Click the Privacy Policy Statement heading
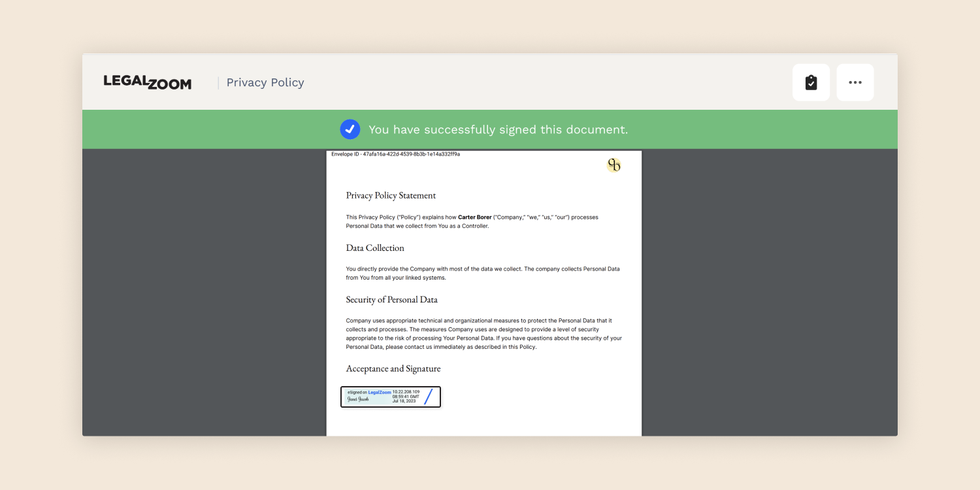Viewport: 980px width, 490px height. click(x=391, y=195)
